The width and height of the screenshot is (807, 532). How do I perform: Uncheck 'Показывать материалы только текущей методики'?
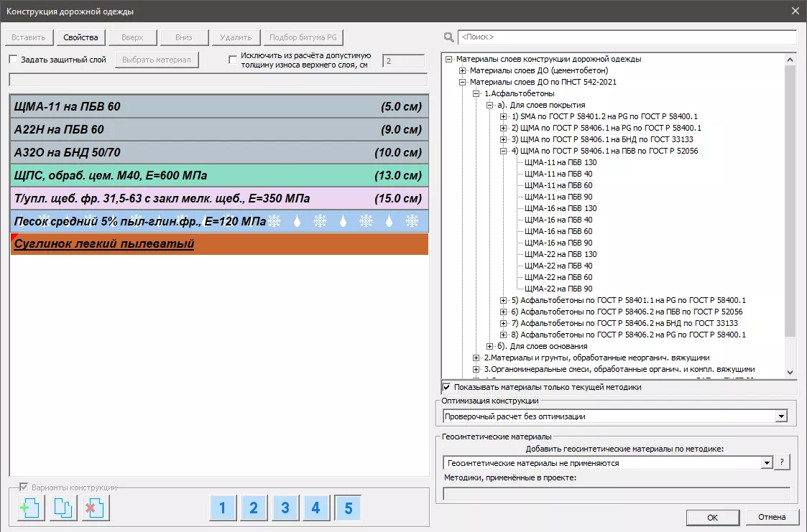point(446,387)
